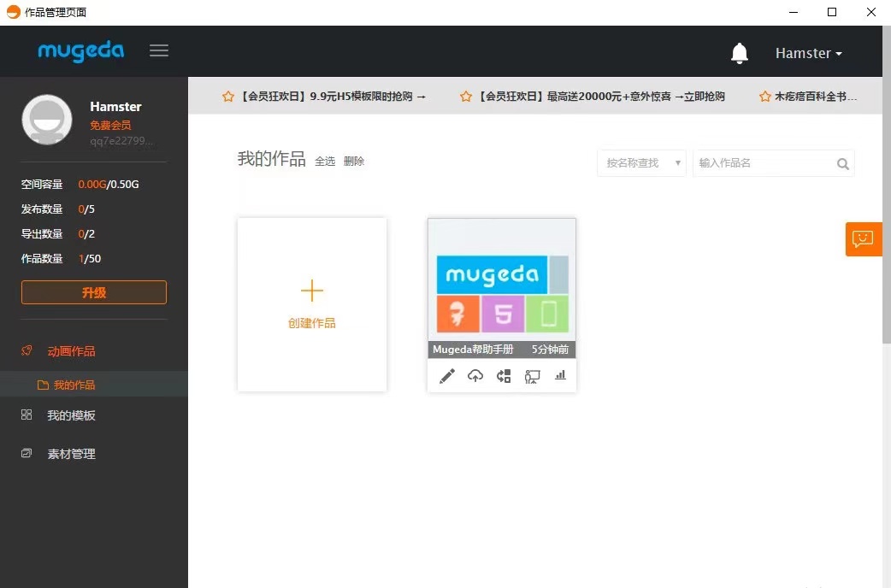Click the Hamster profile avatar
The width and height of the screenshot is (891, 588).
coord(47,120)
